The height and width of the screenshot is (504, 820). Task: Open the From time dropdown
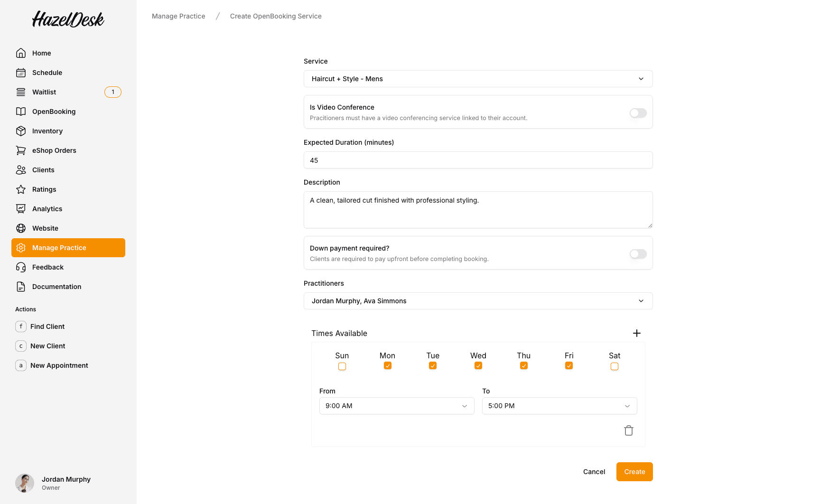[397, 406]
